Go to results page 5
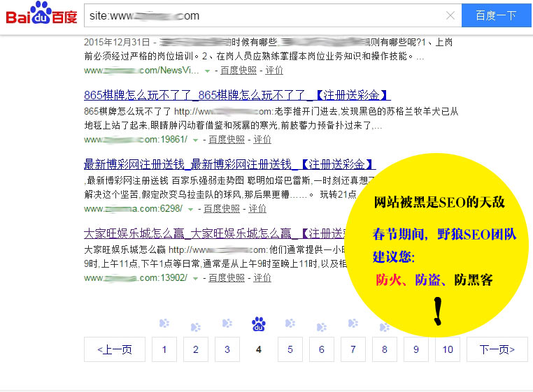Screen dimensions: 533x392 click(290, 349)
